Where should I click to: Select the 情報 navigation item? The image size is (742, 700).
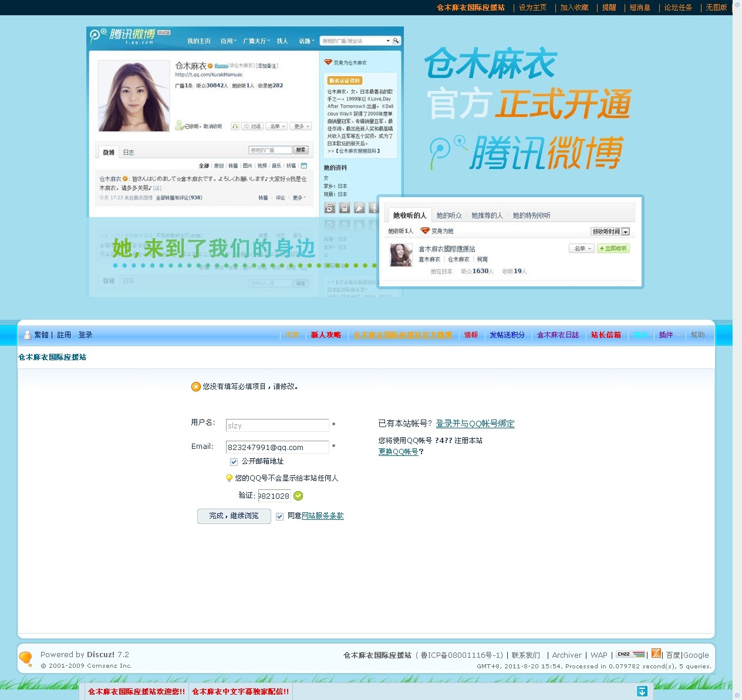471,335
